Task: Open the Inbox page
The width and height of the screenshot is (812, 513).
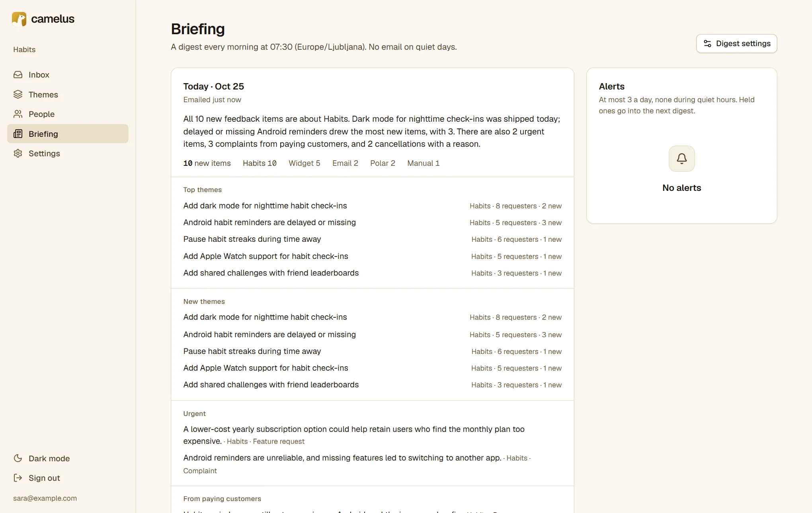Action: click(x=68, y=75)
